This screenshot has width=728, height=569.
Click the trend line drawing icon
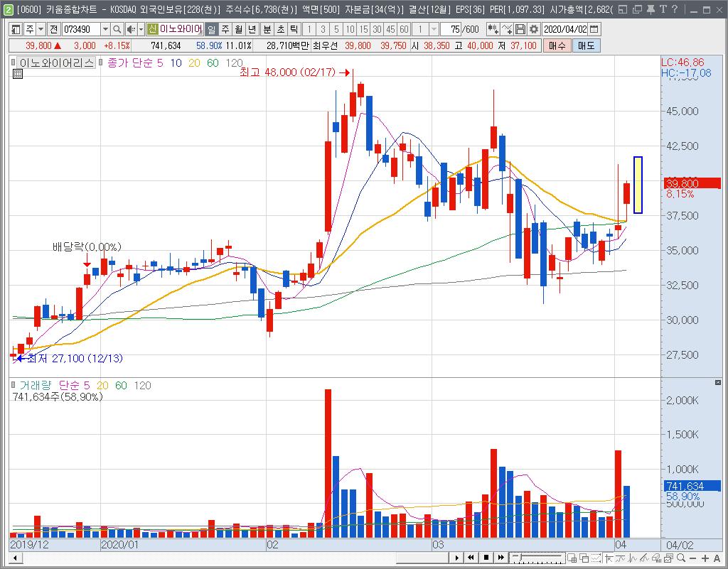pos(620,558)
